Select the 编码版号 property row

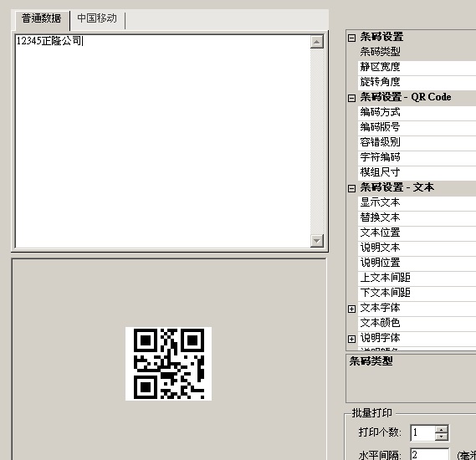pos(417,127)
